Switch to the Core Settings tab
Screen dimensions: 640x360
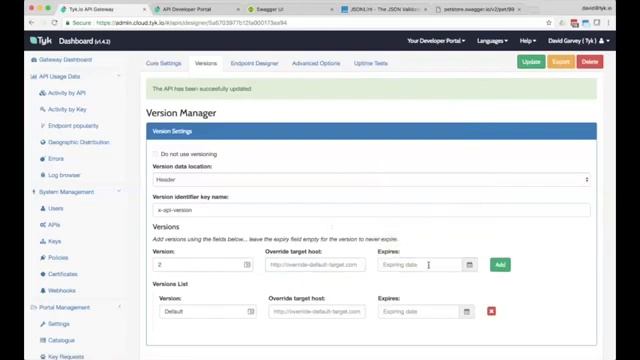pyautogui.click(x=163, y=63)
